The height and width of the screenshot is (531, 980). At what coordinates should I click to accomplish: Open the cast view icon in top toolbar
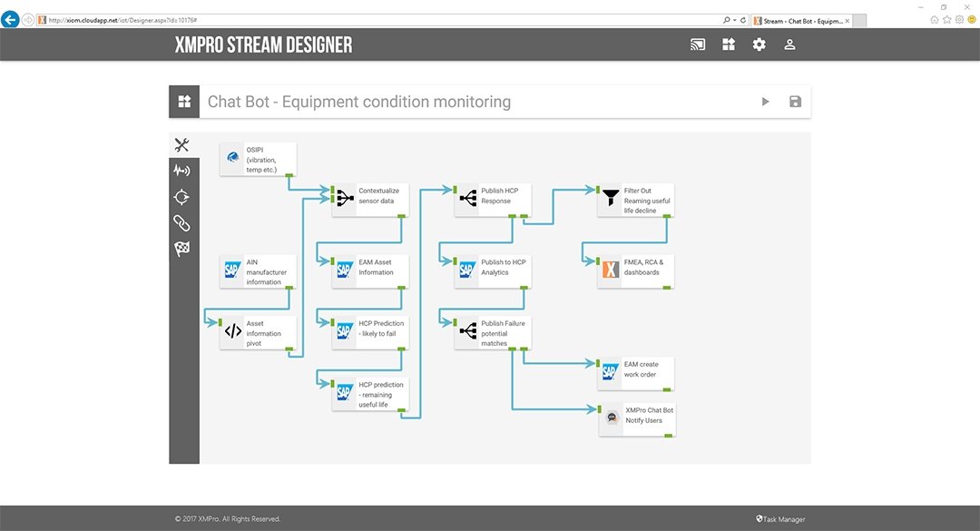697,44
